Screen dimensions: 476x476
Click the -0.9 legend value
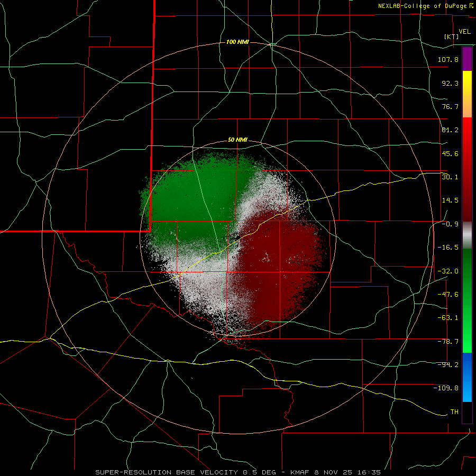point(450,224)
